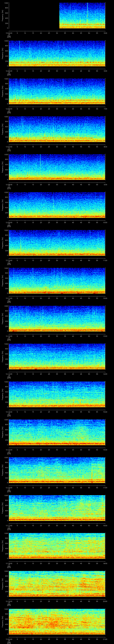
Task: Click the spectrogram panel starting at 12:07:00
Action: click(x=57, y=129)
